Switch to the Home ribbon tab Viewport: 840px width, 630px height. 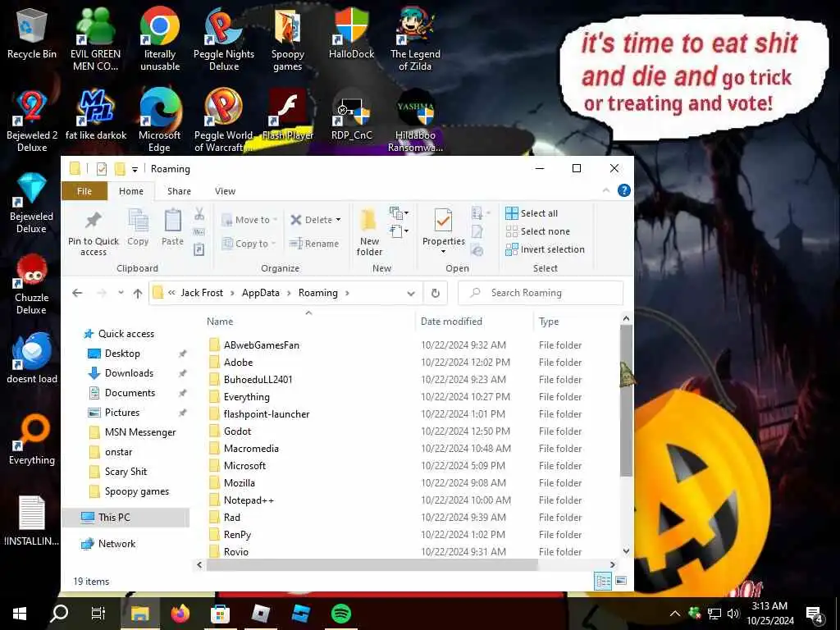point(131,191)
